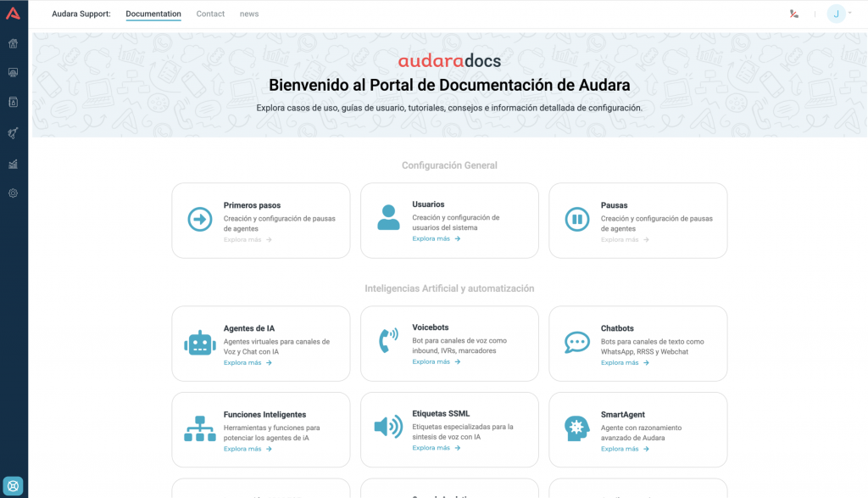Switch to the news tab

pos(249,14)
